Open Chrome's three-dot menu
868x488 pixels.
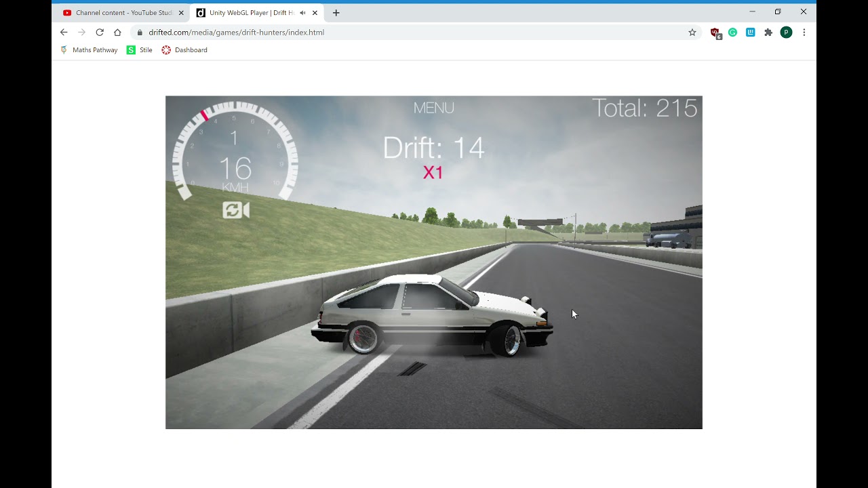click(x=804, y=32)
